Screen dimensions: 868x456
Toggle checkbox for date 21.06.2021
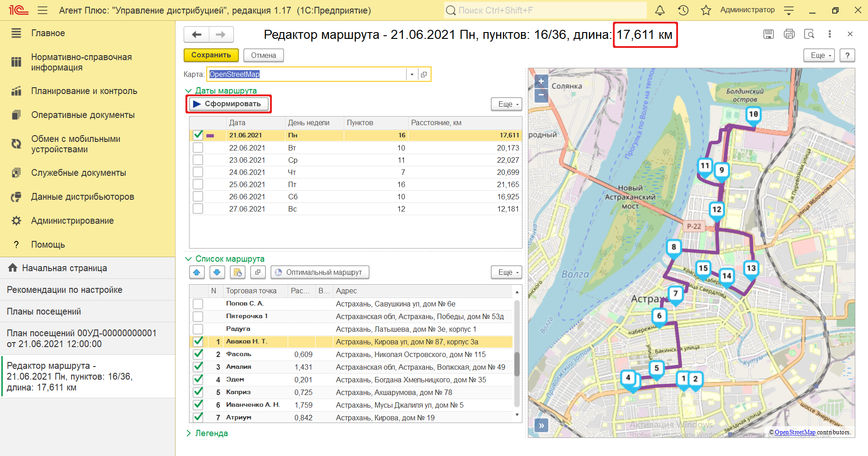[x=198, y=135]
